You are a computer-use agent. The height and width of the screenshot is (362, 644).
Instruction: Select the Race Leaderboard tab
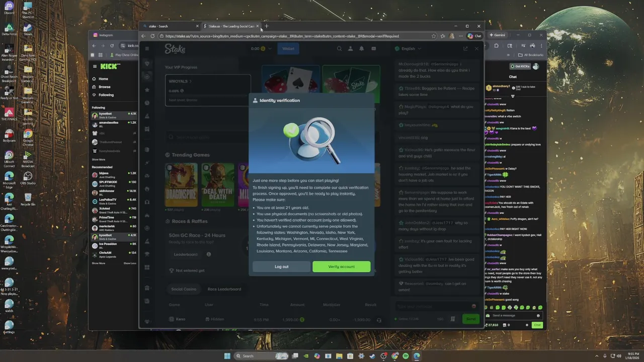[x=224, y=289]
